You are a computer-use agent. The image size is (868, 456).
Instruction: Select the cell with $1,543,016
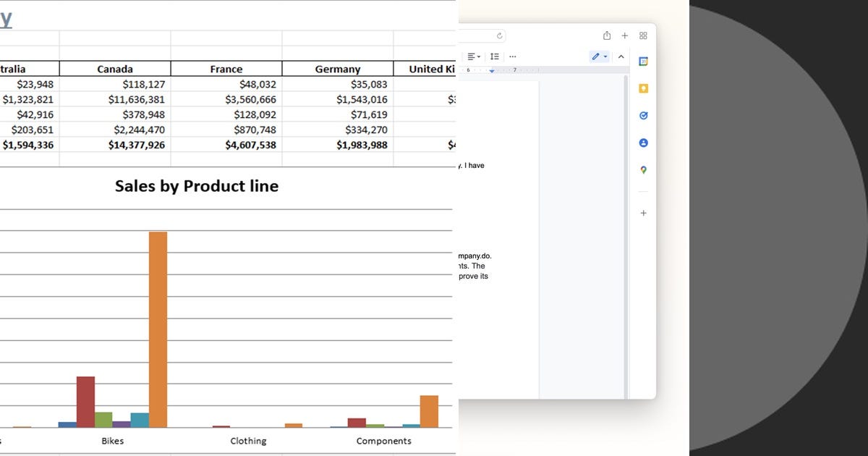pyautogui.click(x=338, y=99)
